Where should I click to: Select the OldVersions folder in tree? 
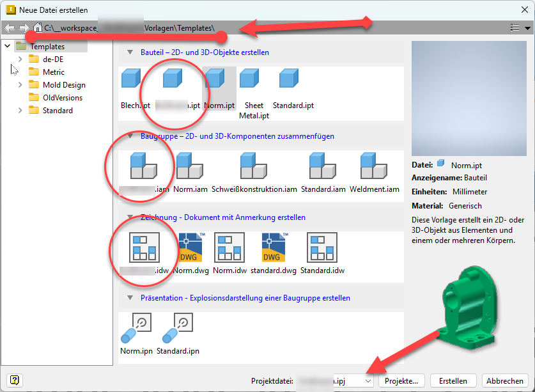pos(62,98)
